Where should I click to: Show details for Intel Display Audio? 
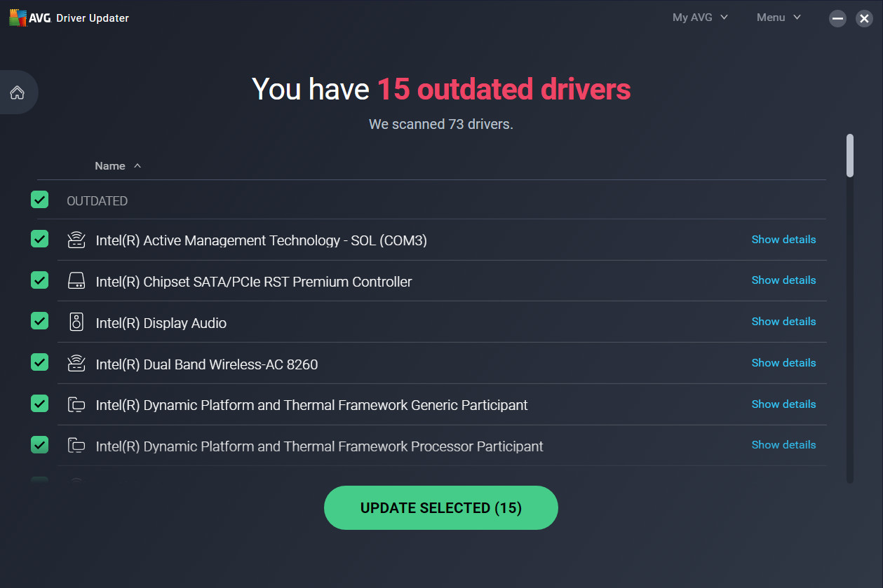pyautogui.click(x=783, y=322)
